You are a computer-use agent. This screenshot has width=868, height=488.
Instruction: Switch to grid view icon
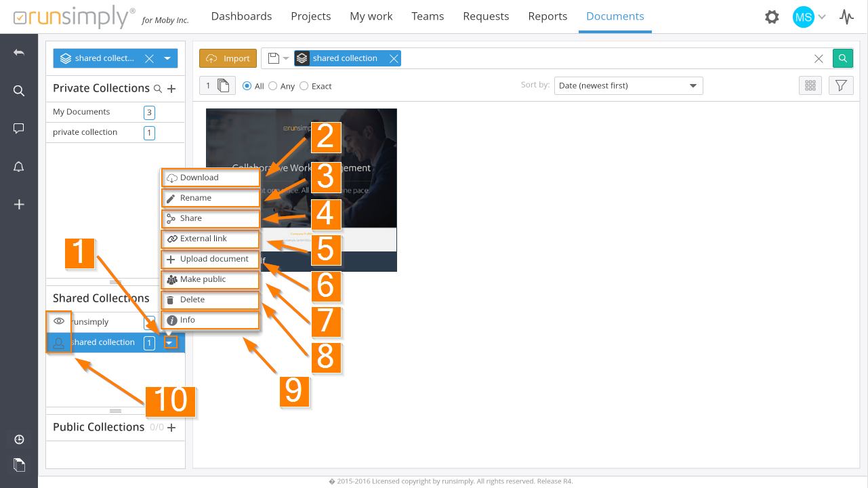coord(810,85)
